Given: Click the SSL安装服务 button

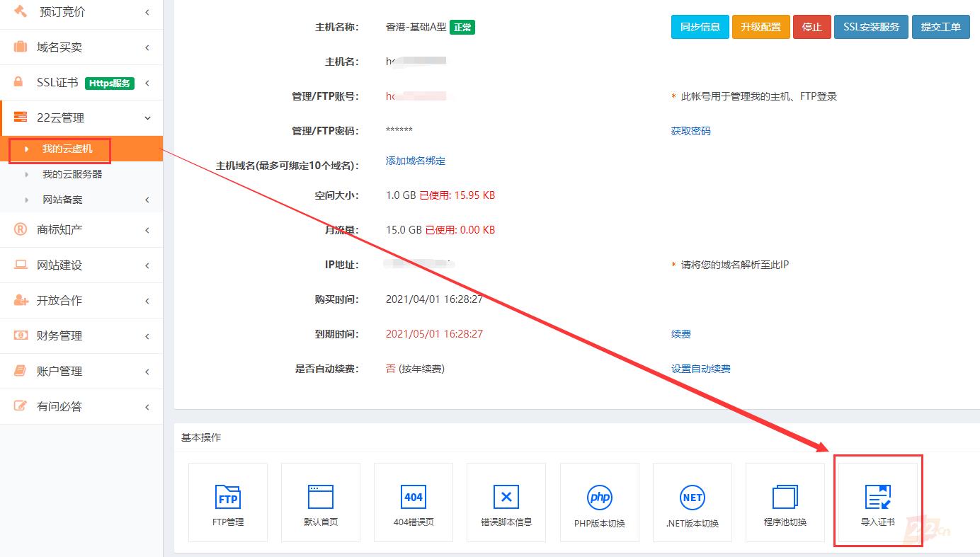Looking at the screenshot, I should click(x=872, y=27).
